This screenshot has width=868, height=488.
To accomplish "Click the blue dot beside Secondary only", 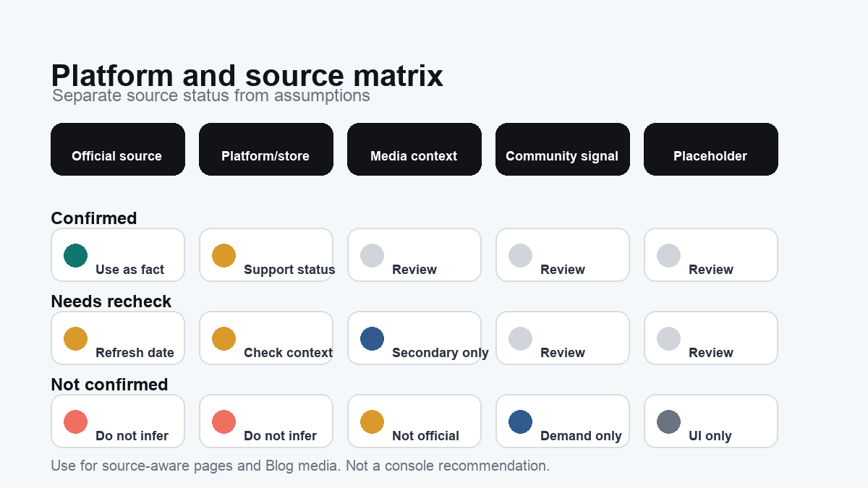I will tap(373, 338).
